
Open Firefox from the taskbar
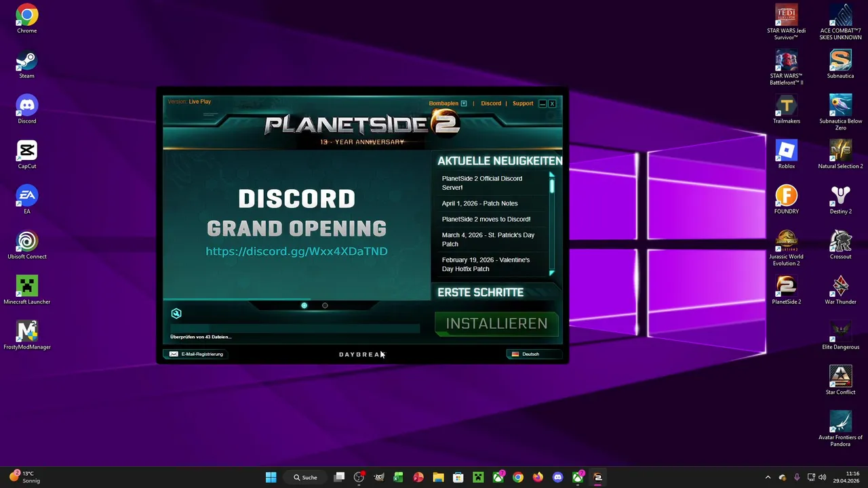click(x=538, y=477)
